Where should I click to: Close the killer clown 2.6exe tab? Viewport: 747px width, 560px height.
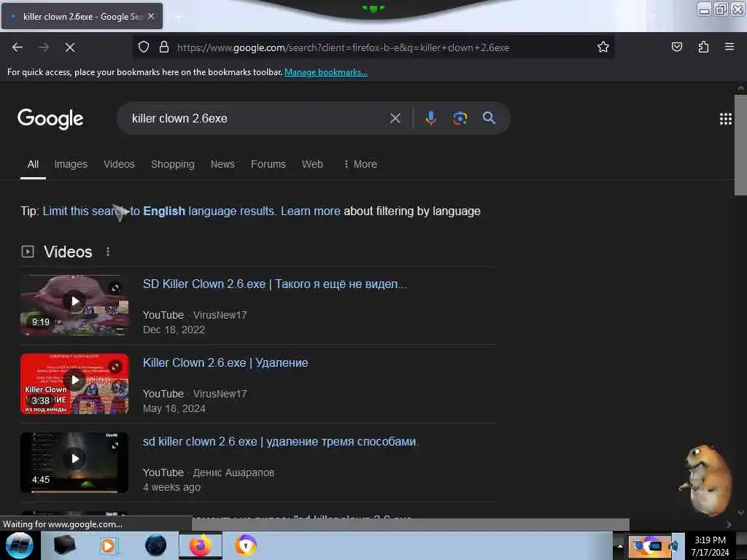click(x=151, y=16)
